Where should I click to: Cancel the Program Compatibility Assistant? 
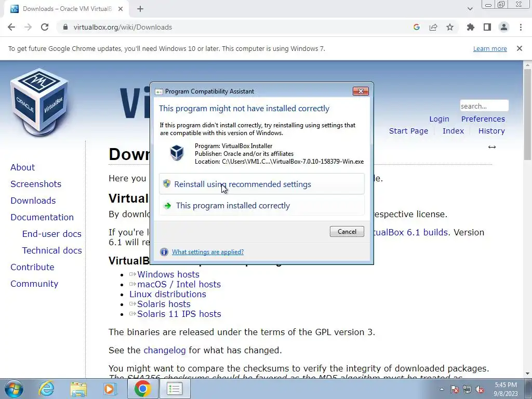pyautogui.click(x=347, y=231)
